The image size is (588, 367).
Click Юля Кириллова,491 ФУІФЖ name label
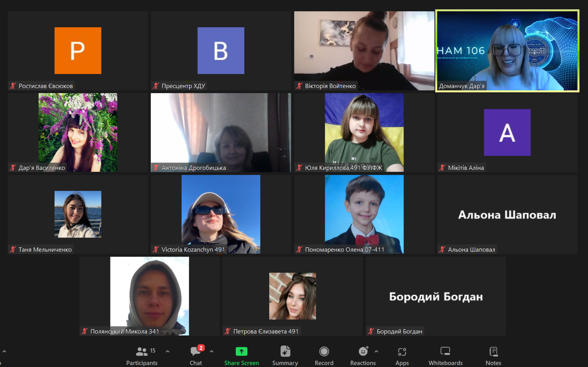(x=344, y=168)
